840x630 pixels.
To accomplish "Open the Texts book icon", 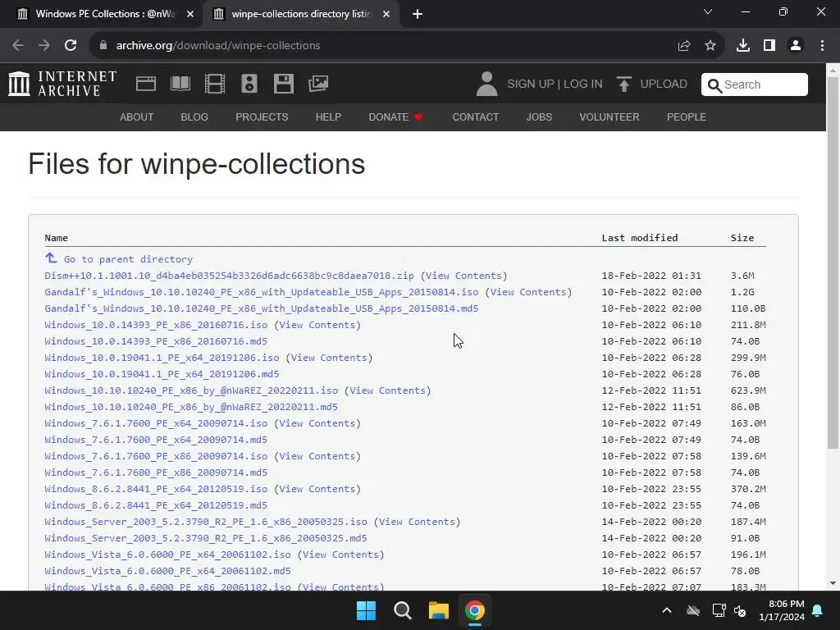I will tap(180, 84).
